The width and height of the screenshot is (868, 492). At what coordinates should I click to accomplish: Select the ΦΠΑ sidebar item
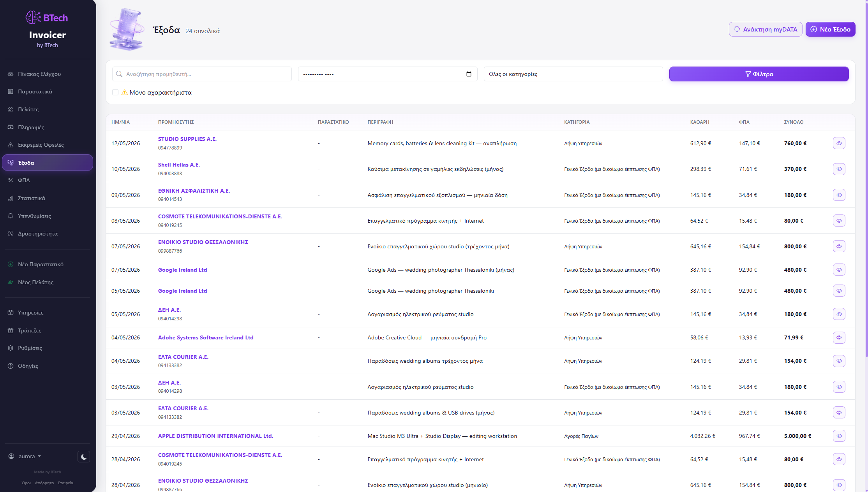pos(48,180)
